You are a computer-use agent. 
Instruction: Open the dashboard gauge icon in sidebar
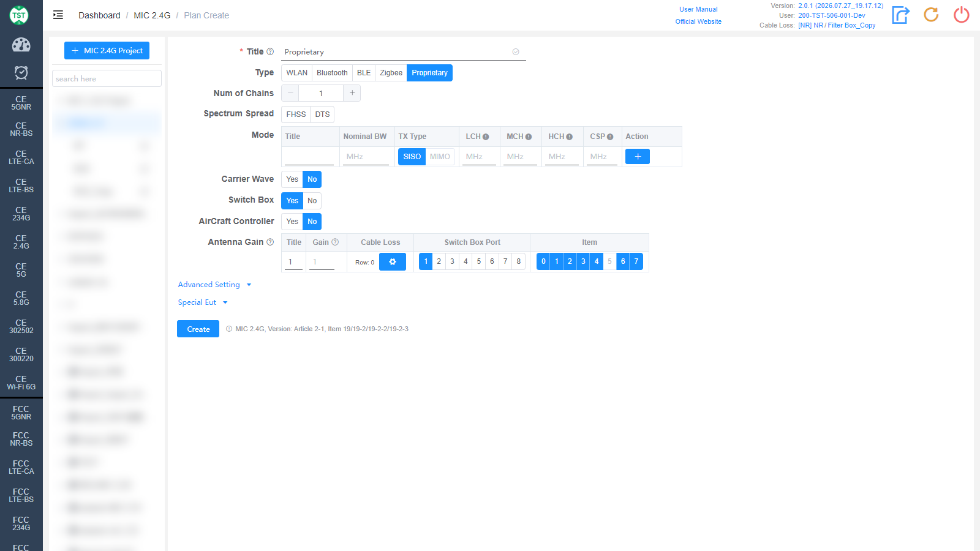[x=21, y=45]
